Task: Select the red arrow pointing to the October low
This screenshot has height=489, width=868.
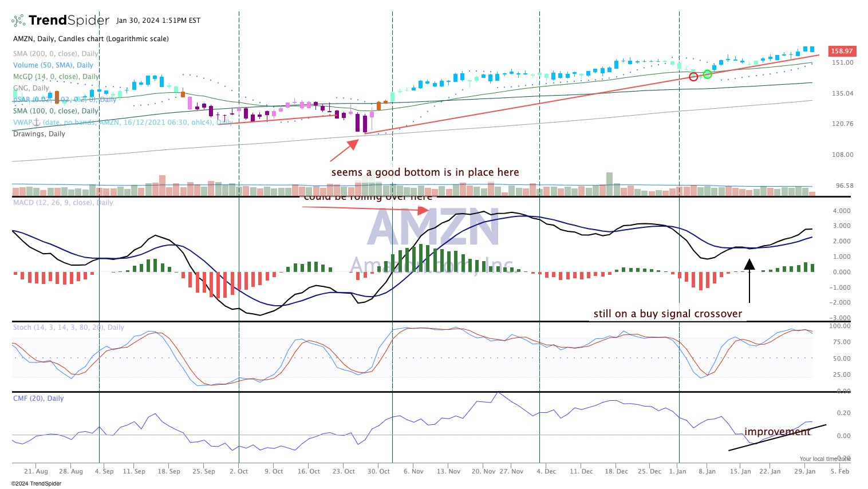Action: pyautogui.click(x=344, y=150)
